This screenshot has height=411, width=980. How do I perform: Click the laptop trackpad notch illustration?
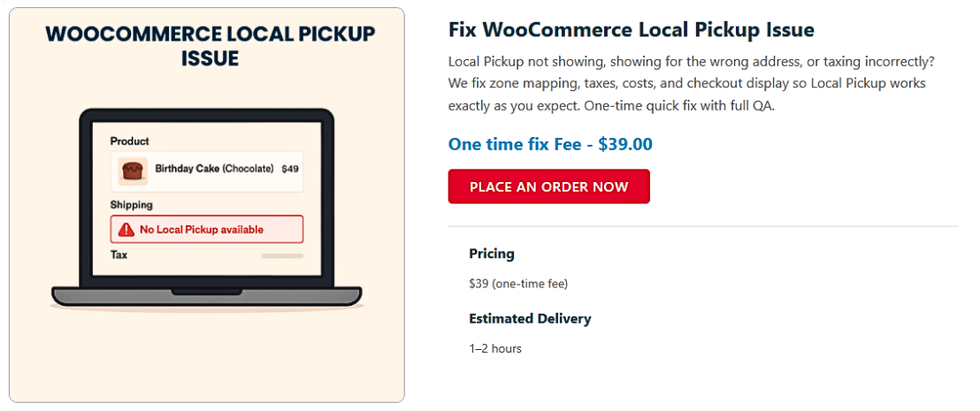(206, 291)
